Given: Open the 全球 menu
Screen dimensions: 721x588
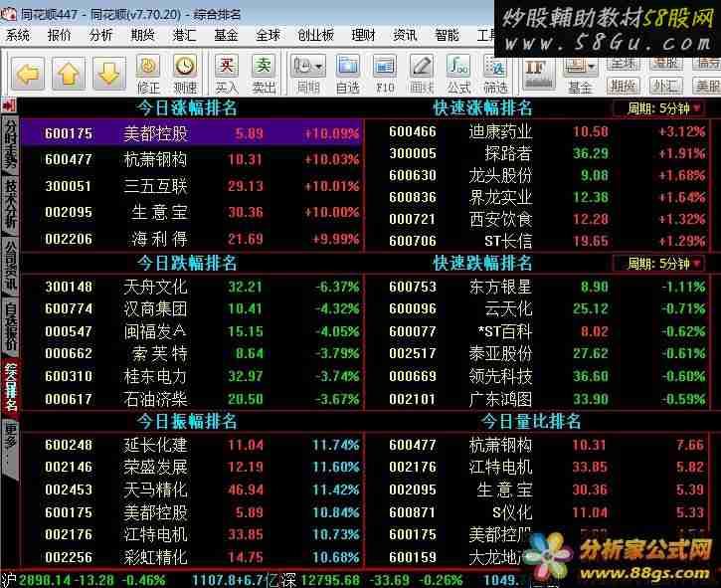Looking at the screenshot, I should point(269,35).
